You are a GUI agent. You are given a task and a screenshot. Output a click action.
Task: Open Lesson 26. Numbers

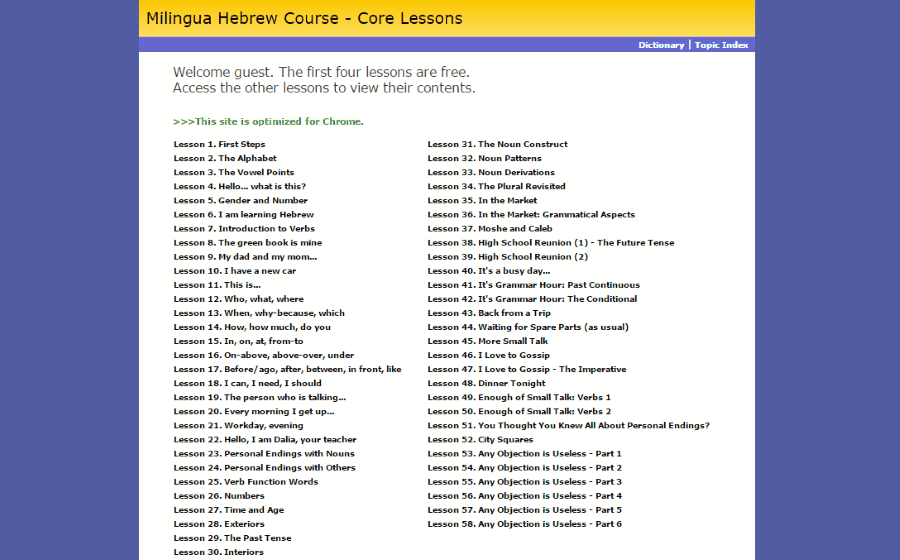pos(219,496)
